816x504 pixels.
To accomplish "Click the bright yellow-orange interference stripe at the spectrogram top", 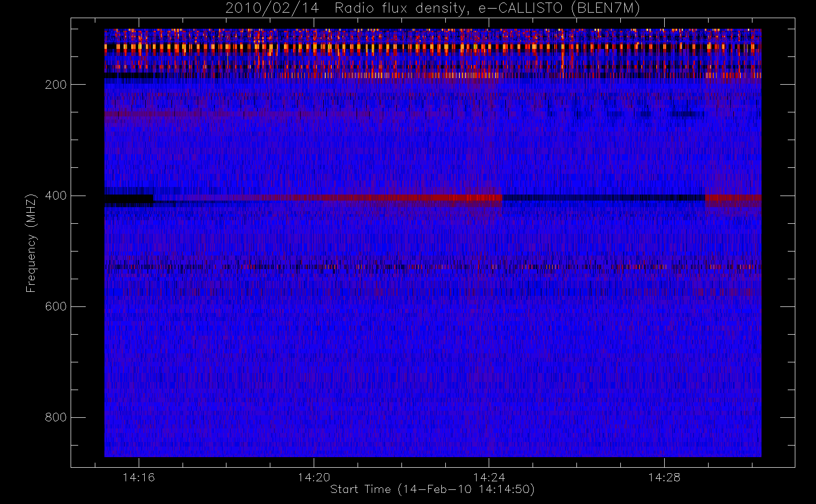I will tap(433, 47).
